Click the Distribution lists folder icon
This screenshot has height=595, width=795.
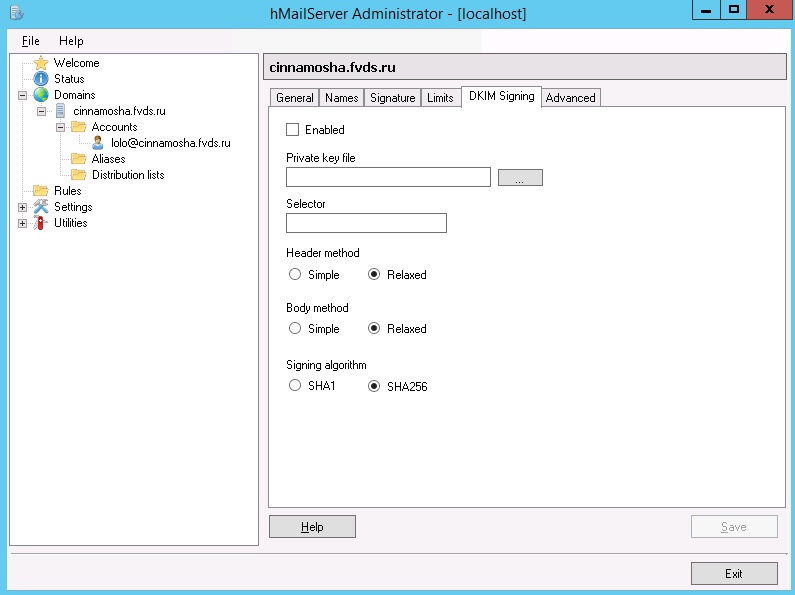coord(79,175)
